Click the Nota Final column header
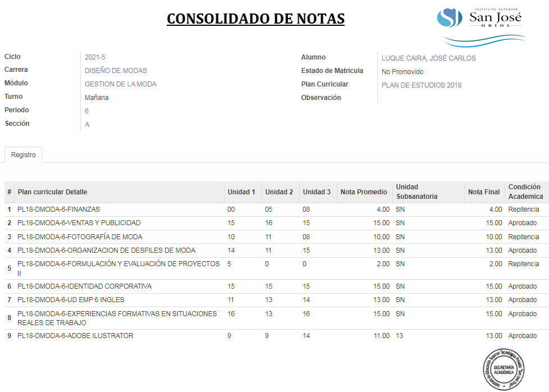This screenshot has height=392, width=549. pos(483,192)
